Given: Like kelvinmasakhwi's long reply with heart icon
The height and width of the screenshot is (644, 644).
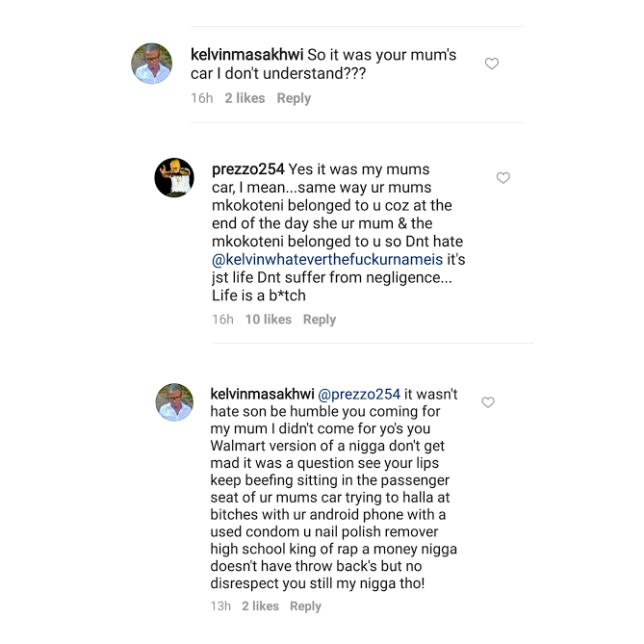Looking at the screenshot, I should click(x=488, y=402).
